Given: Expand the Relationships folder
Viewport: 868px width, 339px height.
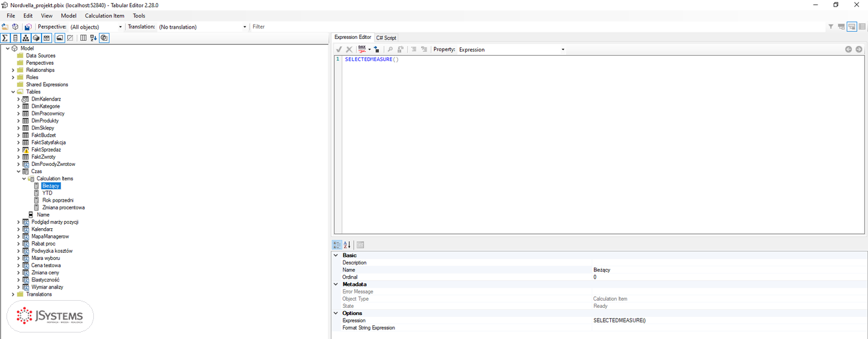Looking at the screenshot, I should tap(13, 70).
